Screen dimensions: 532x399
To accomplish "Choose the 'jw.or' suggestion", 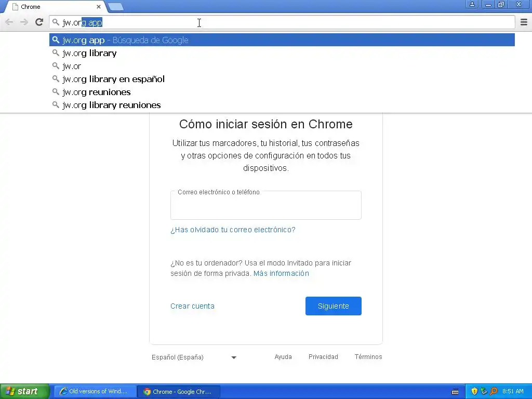I will (282, 66).
